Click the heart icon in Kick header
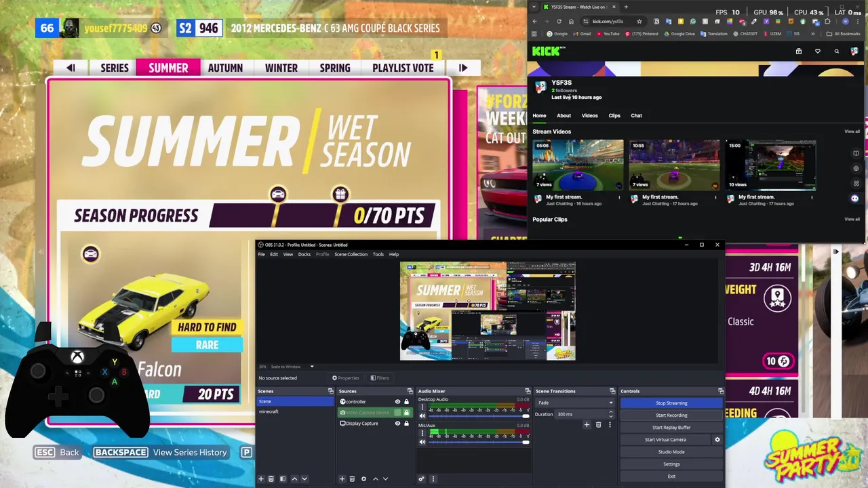This screenshot has height=488, width=868. 818,52
